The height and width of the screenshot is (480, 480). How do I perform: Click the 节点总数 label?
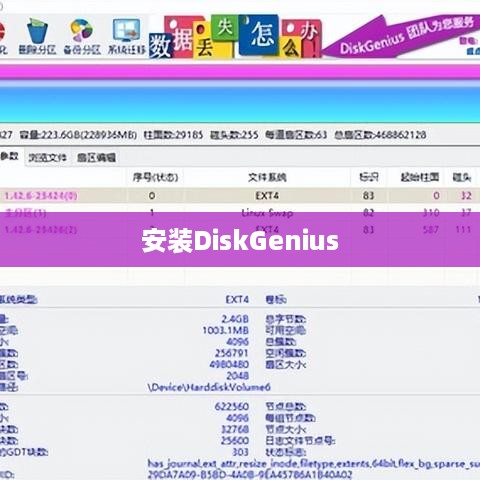pyautogui.click(x=286, y=406)
